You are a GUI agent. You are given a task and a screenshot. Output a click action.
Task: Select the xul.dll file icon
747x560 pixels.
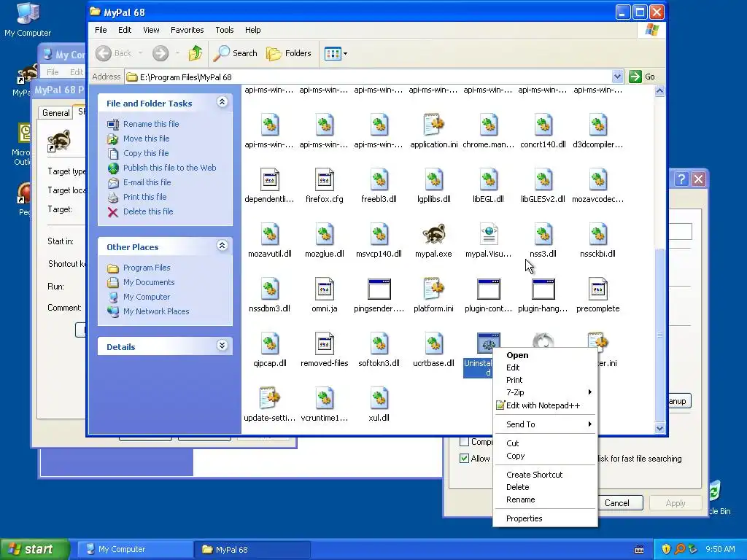[379, 399]
